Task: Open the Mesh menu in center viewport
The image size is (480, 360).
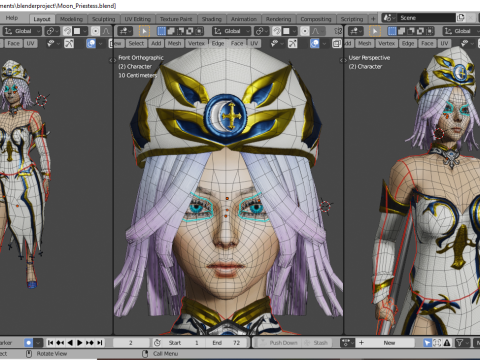Action: pyautogui.click(x=174, y=43)
